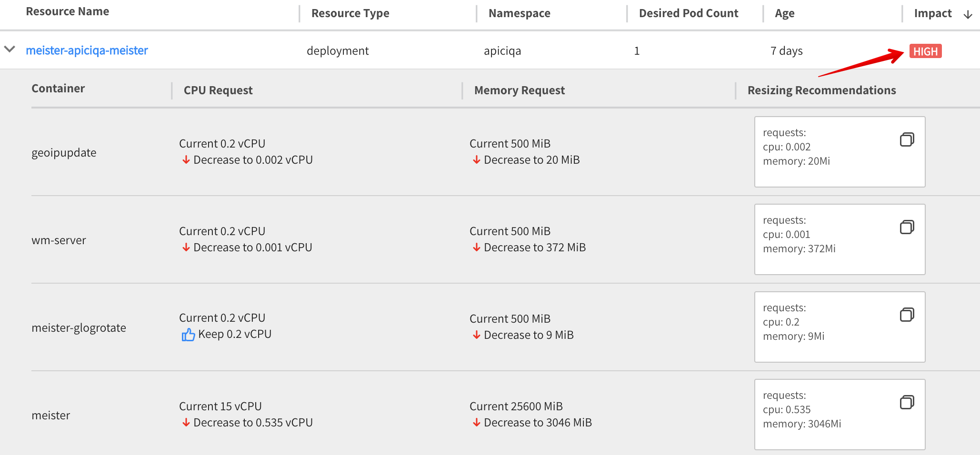Click thumbs-up icon beside Keep 0.2 vCPU
This screenshot has height=455, width=980.
[188, 335]
